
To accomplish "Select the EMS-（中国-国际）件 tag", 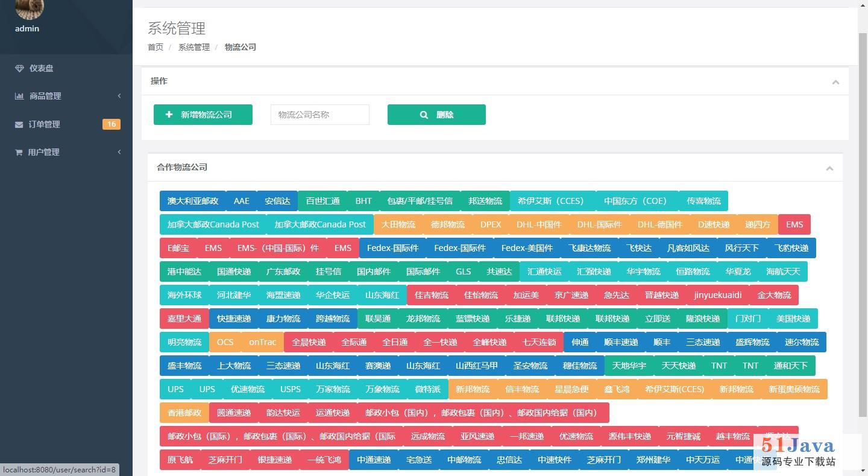I will point(278,248).
